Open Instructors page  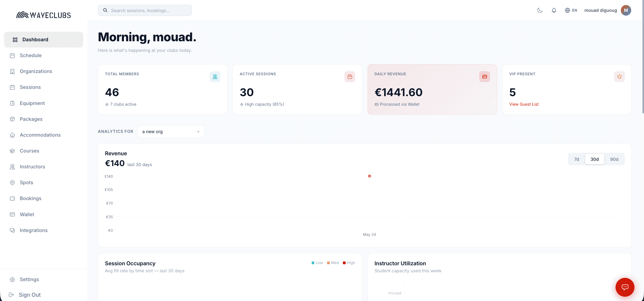44,167
